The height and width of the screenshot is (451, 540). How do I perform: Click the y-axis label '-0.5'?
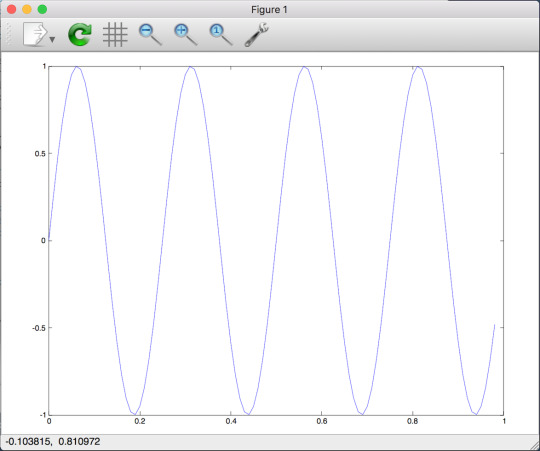click(x=39, y=328)
